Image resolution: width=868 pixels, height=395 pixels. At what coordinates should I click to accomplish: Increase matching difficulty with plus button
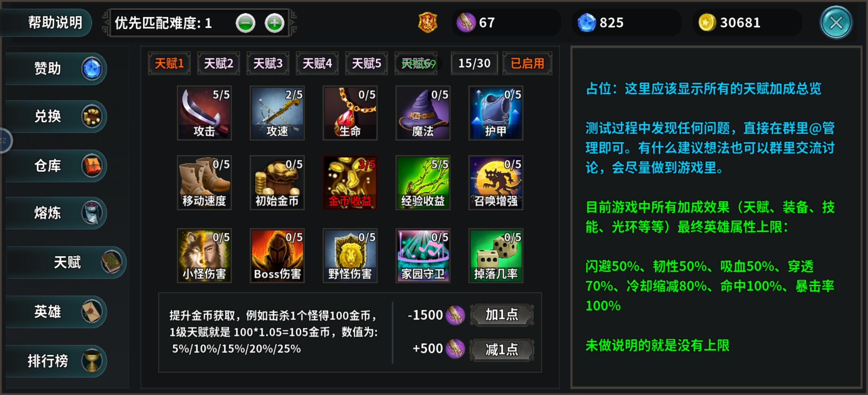pos(275,23)
